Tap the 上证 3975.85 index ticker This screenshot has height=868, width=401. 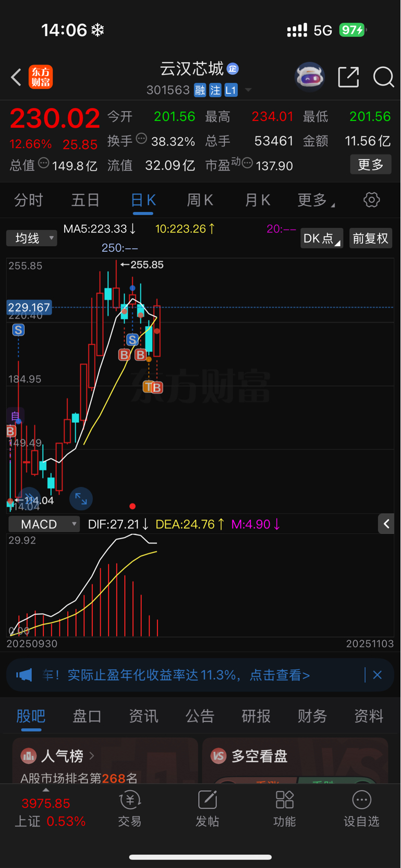tap(51, 812)
